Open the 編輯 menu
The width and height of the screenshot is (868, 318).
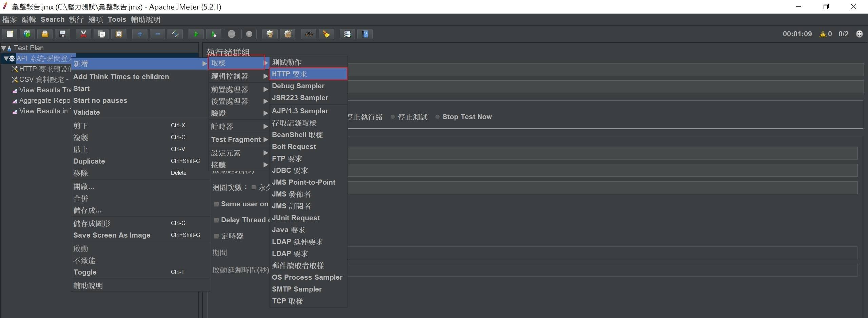(29, 19)
